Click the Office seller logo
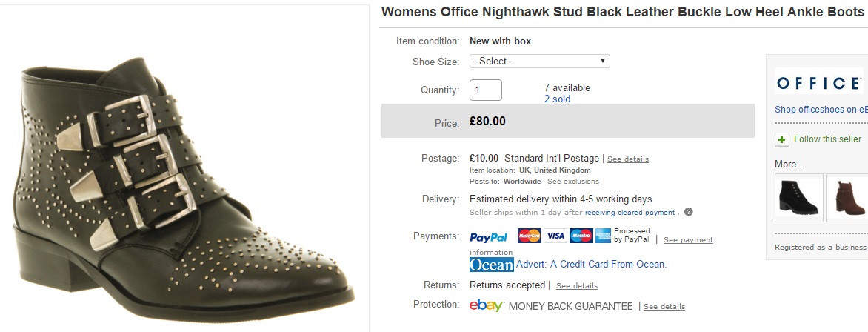Screen dimensions: 868x332 pyautogui.click(x=818, y=82)
